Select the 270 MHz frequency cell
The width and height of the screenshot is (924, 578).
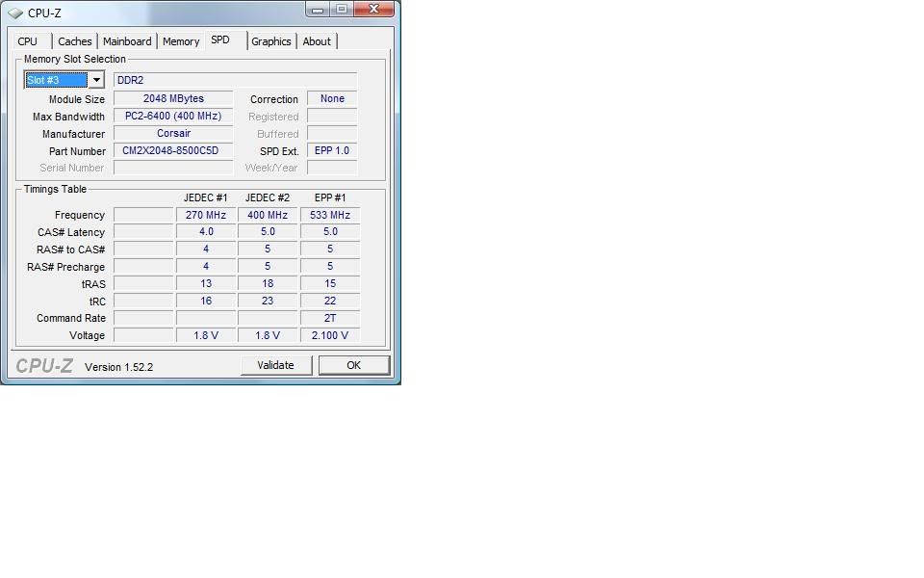(x=206, y=215)
